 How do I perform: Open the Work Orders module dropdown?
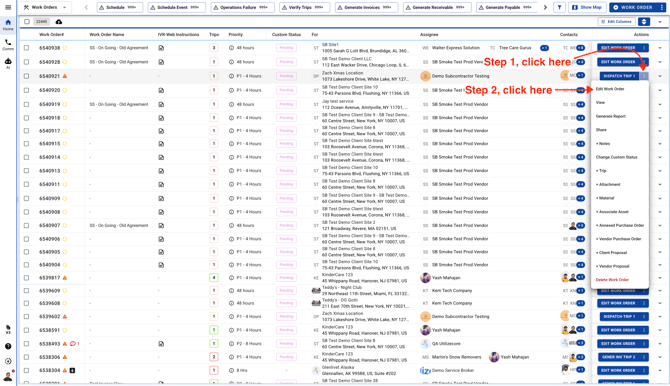click(45, 7)
